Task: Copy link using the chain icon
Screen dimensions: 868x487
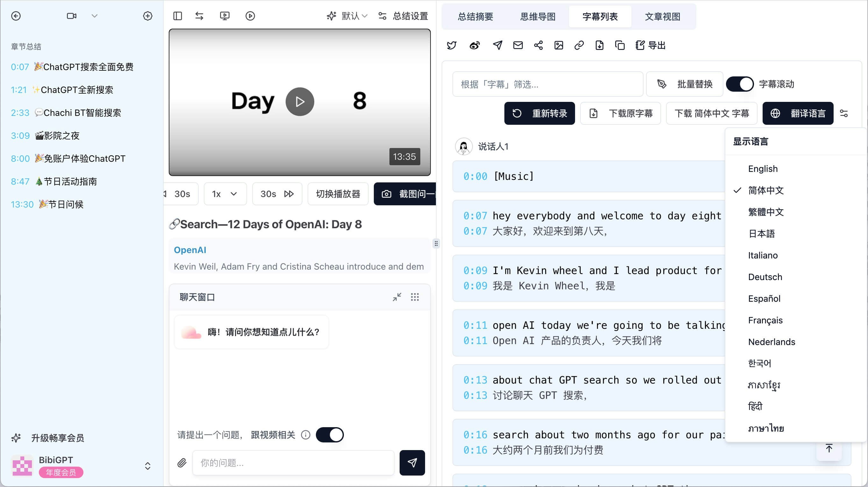Action: (579, 45)
